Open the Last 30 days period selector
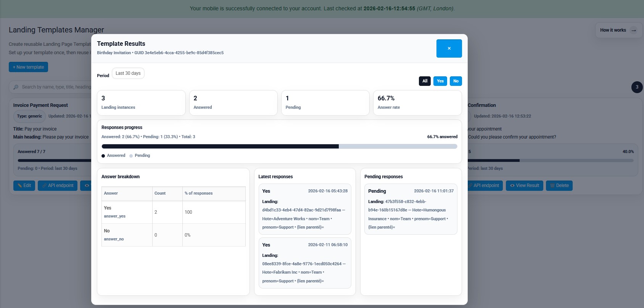Screen dimensions: 644x308 click(128, 73)
